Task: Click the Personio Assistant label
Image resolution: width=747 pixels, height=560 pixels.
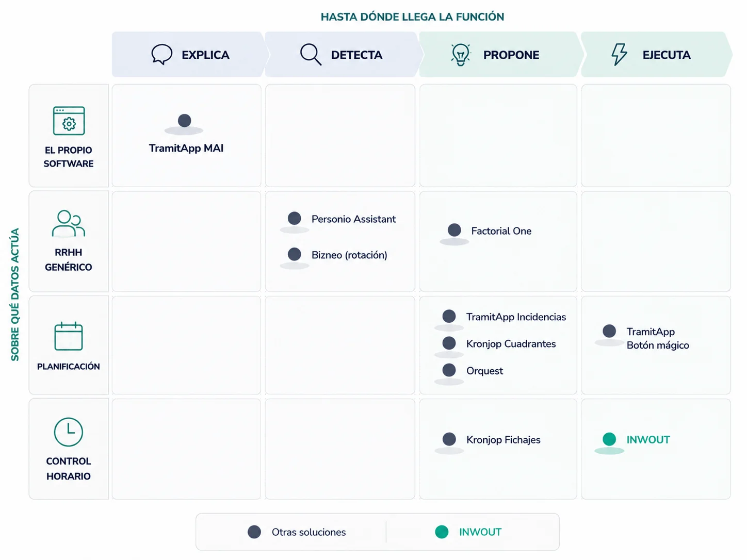Action: (x=353, y=219)
